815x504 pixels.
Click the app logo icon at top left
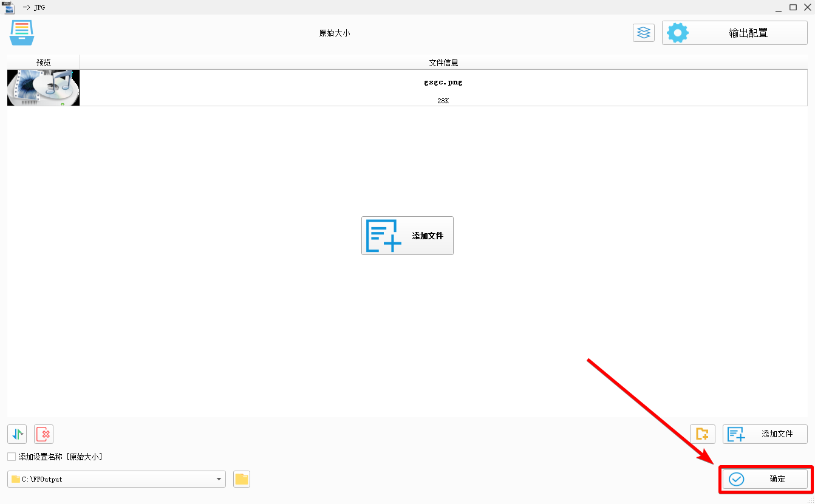click(x=22, y=33)
